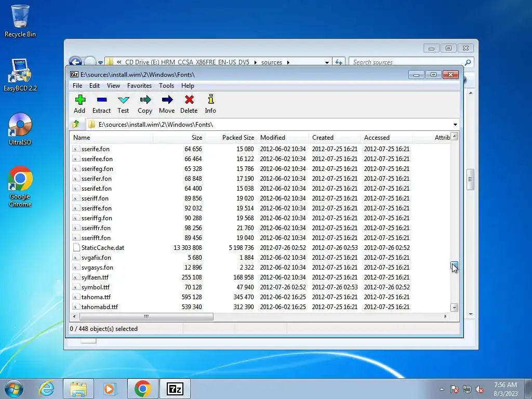Expand the 7-Zip address path dropdown
Image resolution: width=532 pixels, height=399 pixels.
coord(455,125)
